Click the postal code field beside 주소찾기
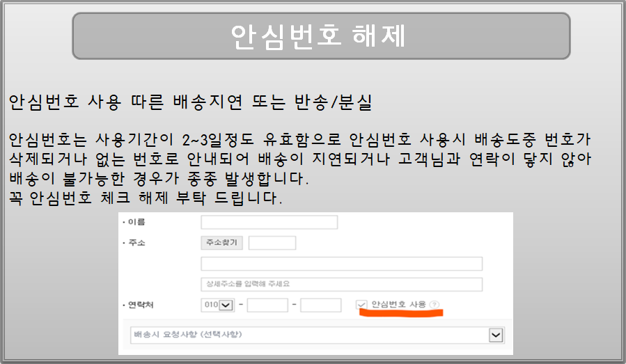 click(x=272, y=243)
